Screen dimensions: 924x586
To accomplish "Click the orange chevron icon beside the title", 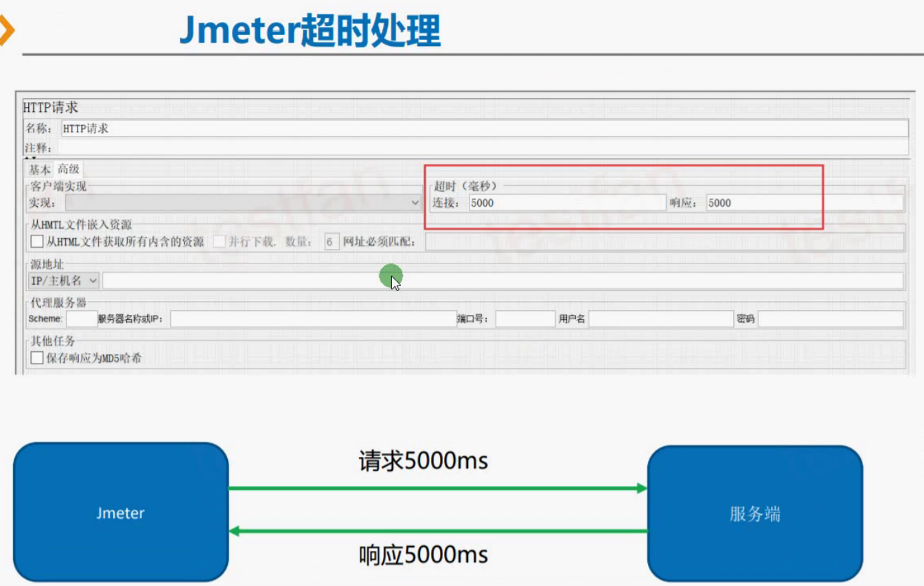I will point(7,32).
